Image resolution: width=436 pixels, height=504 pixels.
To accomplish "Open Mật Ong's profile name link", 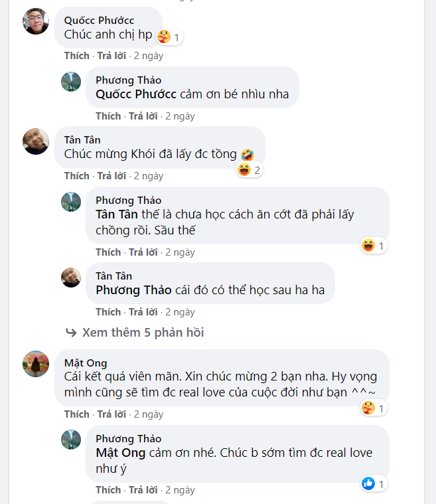I will 85,363.
